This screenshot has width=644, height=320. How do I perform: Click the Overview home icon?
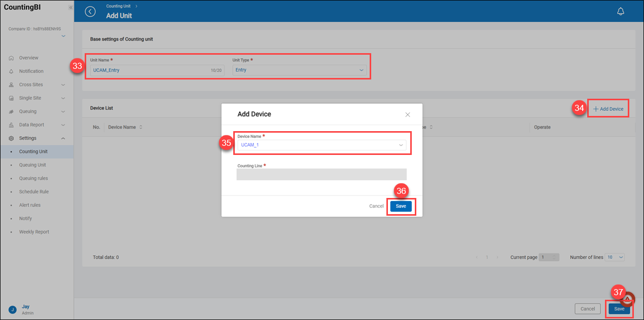coord(11,58)
